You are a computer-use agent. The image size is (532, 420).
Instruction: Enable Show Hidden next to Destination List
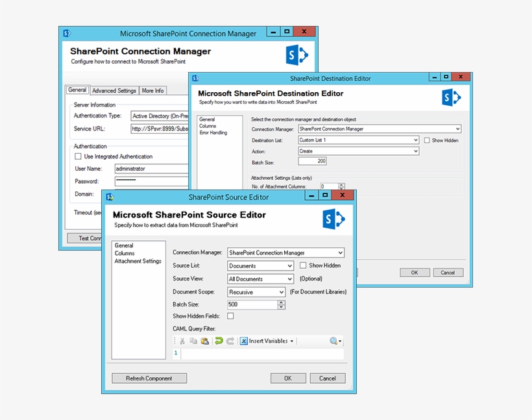coord(428,140)
